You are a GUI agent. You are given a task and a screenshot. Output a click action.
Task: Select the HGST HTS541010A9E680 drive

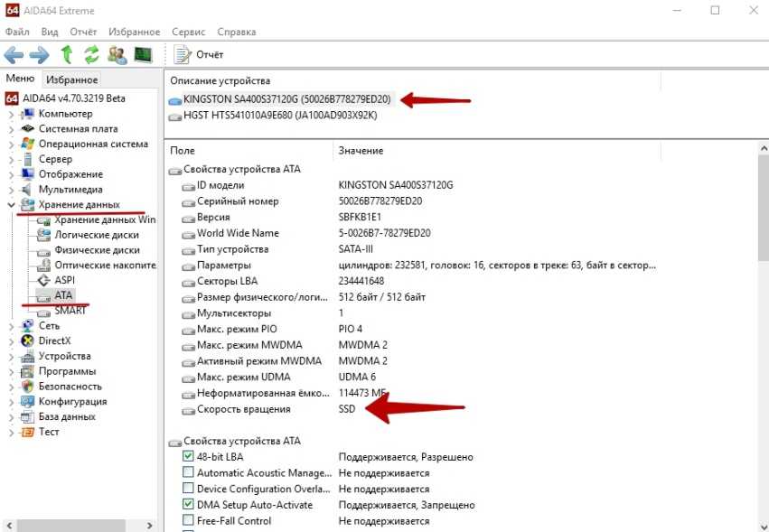(279, 116)
